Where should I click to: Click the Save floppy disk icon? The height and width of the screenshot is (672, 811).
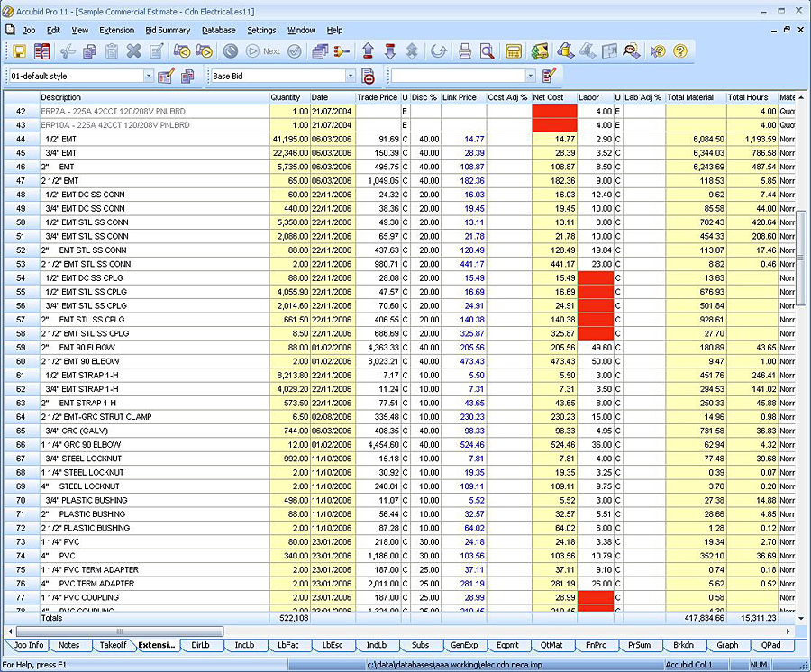tap(19, 51)
